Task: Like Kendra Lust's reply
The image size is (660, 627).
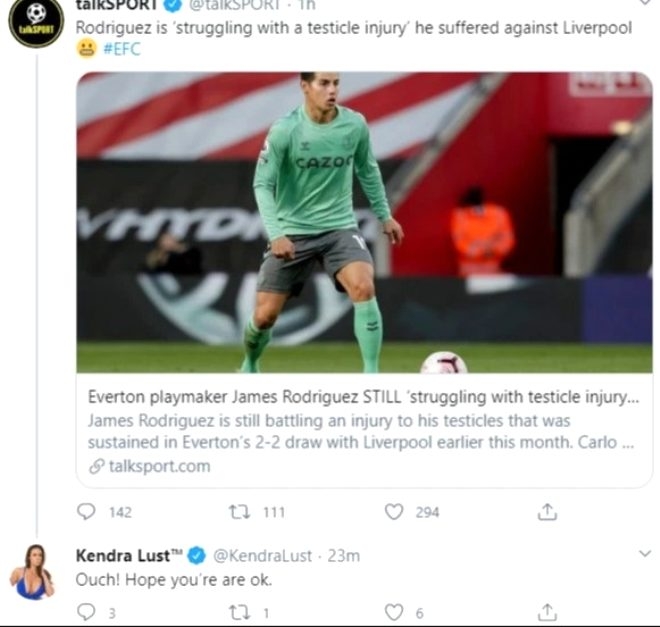Action: [x=393, y=612]
